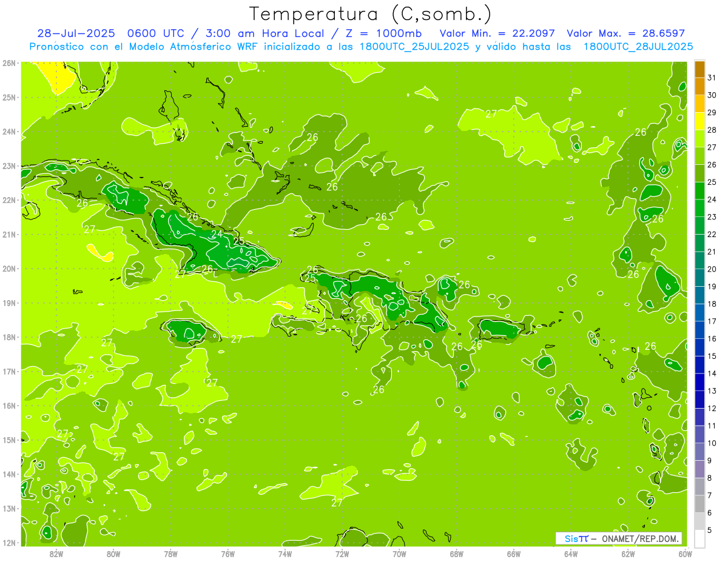Click the "25N" latitude axis label
The width and height of the screenshot is (728, 562).
coord(8,97)
